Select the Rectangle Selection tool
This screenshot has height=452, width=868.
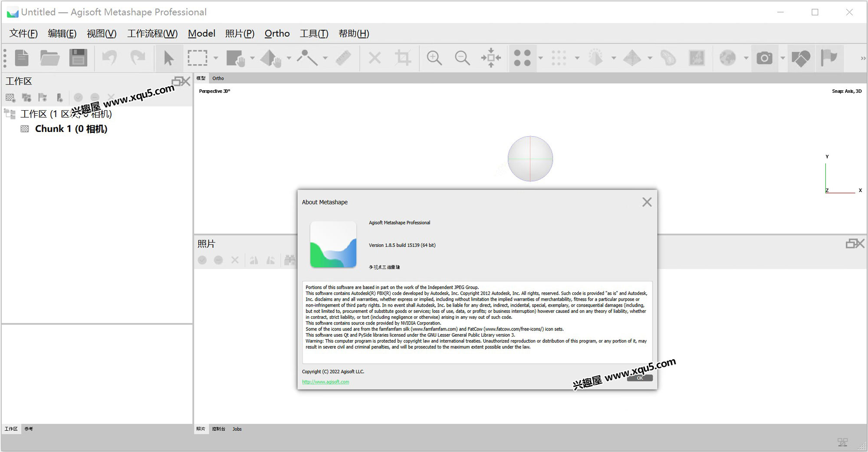point(197,58)
